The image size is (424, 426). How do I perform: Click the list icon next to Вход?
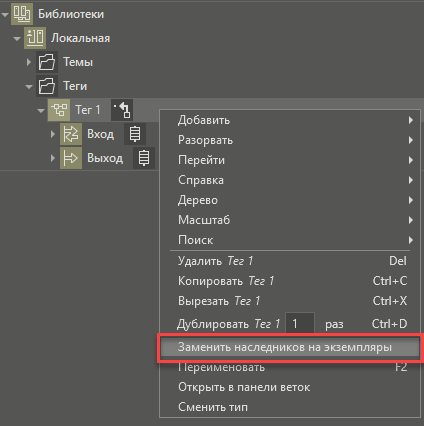click(135, 134)
